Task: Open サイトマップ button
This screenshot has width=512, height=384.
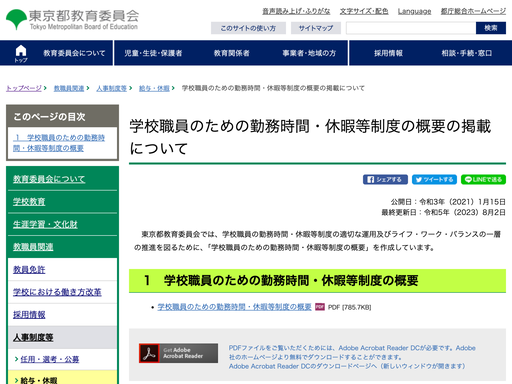Action: pyautogui.click(x=316, y=28)
